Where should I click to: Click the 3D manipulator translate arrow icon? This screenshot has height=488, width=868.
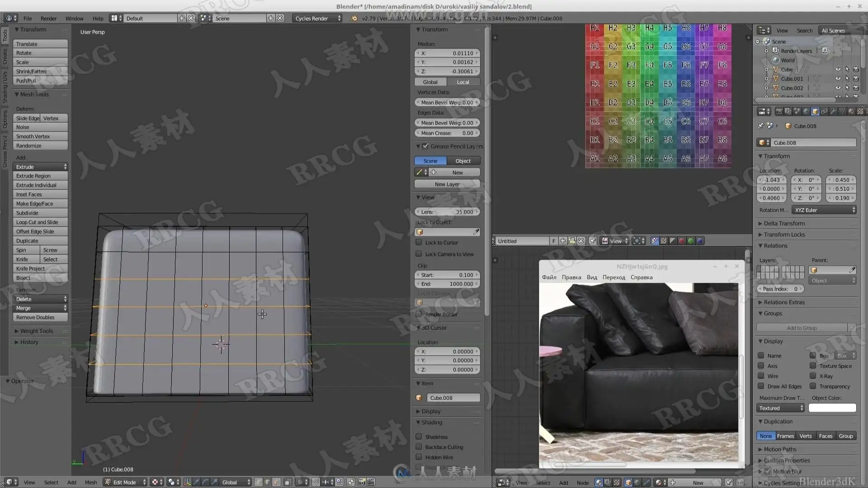[x=196, y=482]
